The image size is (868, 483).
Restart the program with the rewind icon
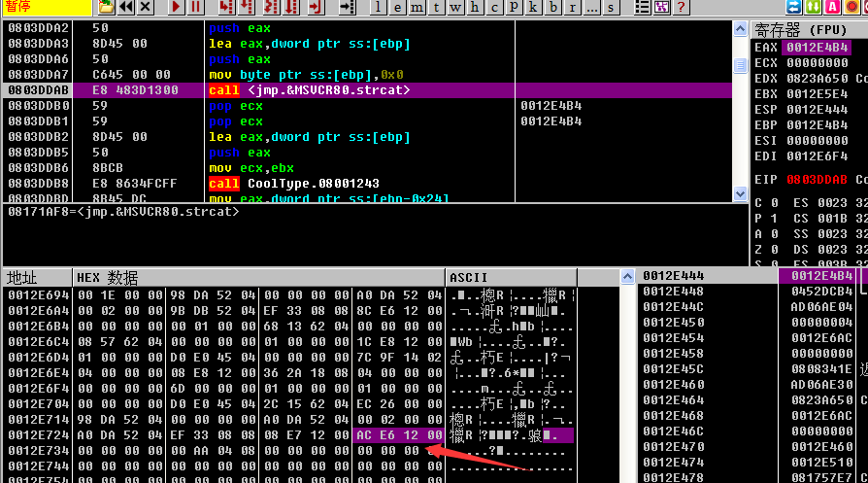pos(126,7)
